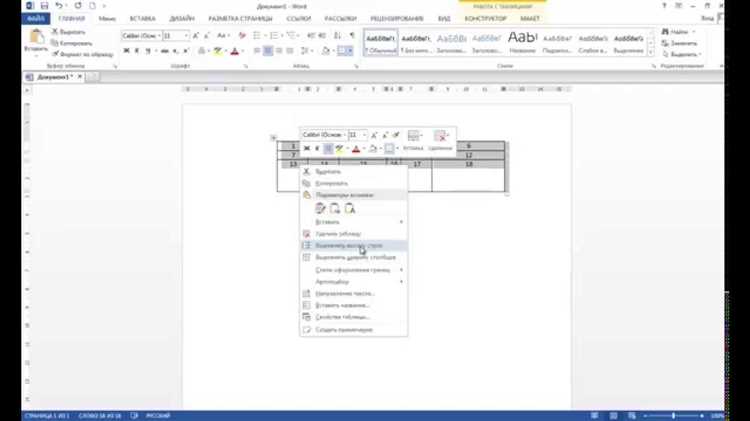Toggle Bold in the ribbon font group
This screenshot has height=421, width=750.
[x=126, y=51]
